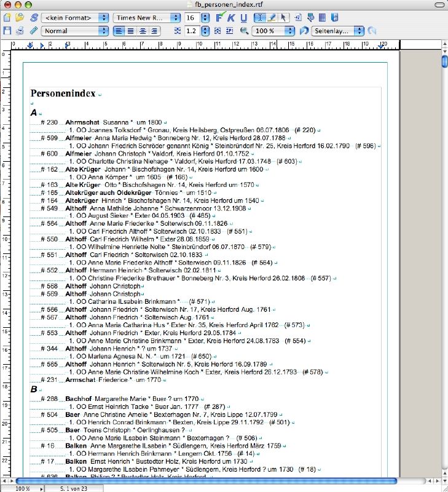Open the '<kein Format>' style dropdown

click(76, 17)
